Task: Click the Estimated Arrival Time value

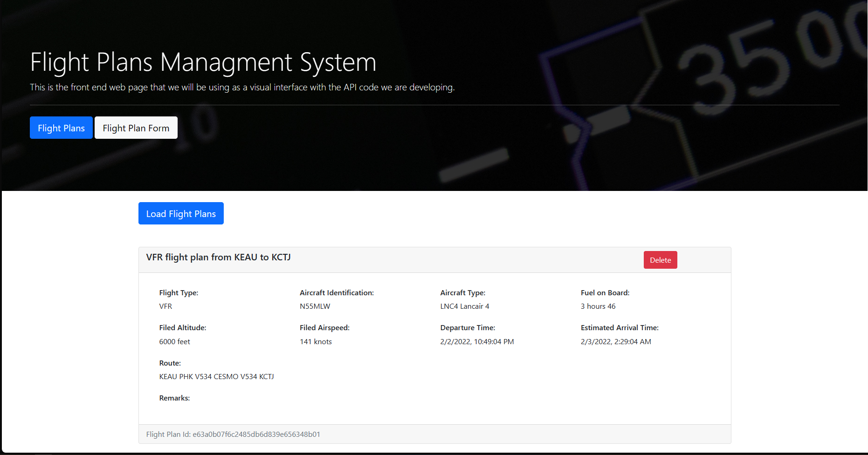Action: point(616,341)
